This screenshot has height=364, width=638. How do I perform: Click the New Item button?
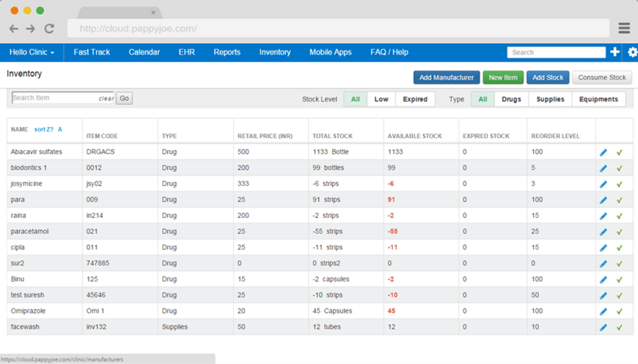[503, 77]
